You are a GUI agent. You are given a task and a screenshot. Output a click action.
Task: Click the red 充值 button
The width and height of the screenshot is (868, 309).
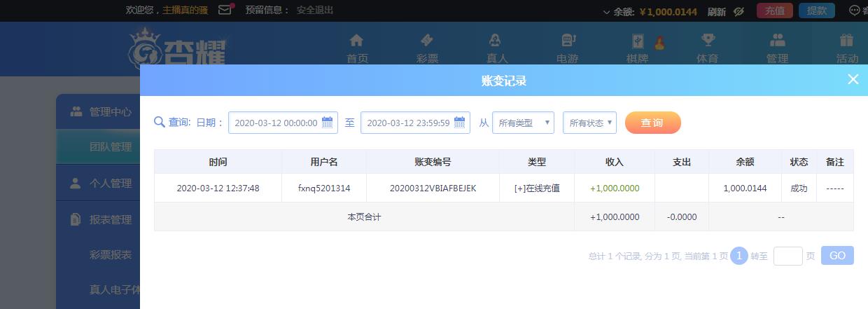pos(774,11)
